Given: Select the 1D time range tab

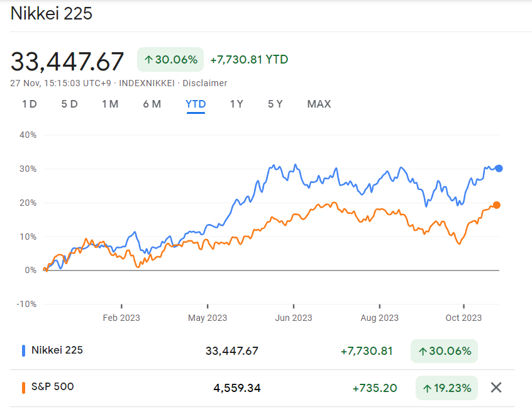Looking at the screenshot, I should pyautogui.click(x=29, y=104).
